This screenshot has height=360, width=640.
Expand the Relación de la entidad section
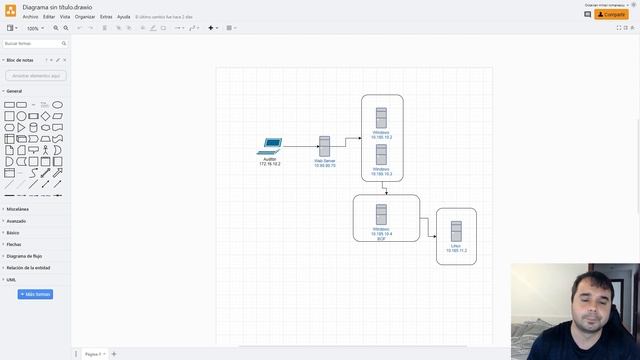coord(28,268)
